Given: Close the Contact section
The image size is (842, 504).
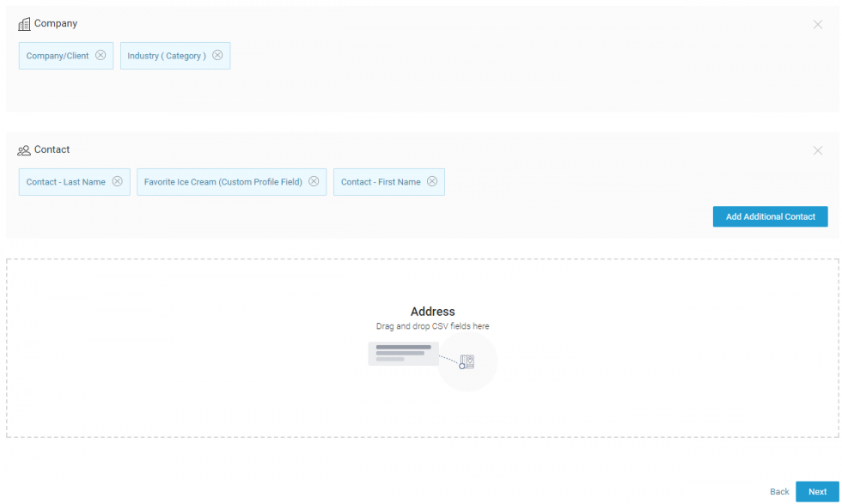Looking at the screenshot, I should pyautogui.click(x=817, y=151).
